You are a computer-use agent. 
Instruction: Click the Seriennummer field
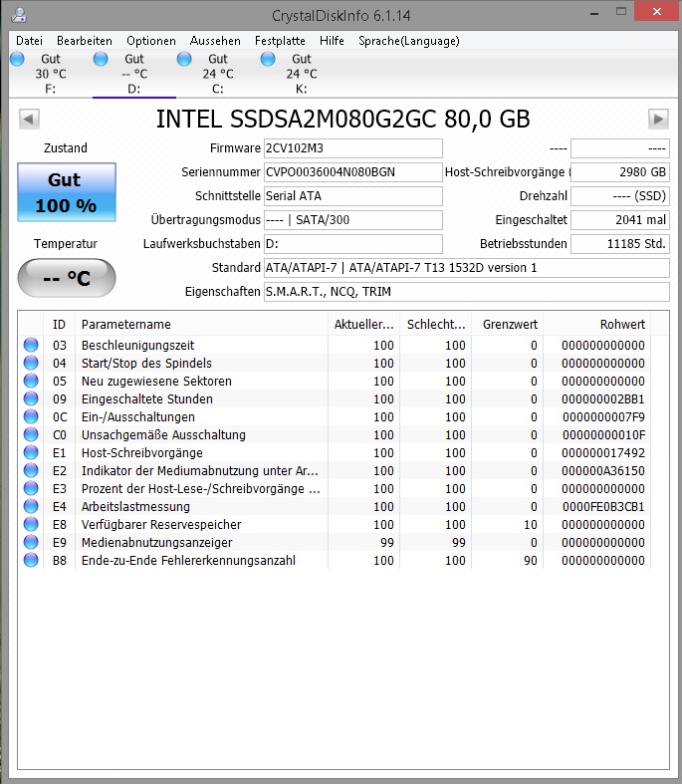[353, 172]
